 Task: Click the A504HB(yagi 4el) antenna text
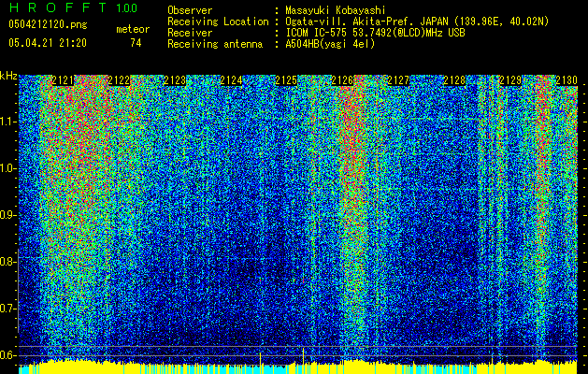(x=330, y=44)
